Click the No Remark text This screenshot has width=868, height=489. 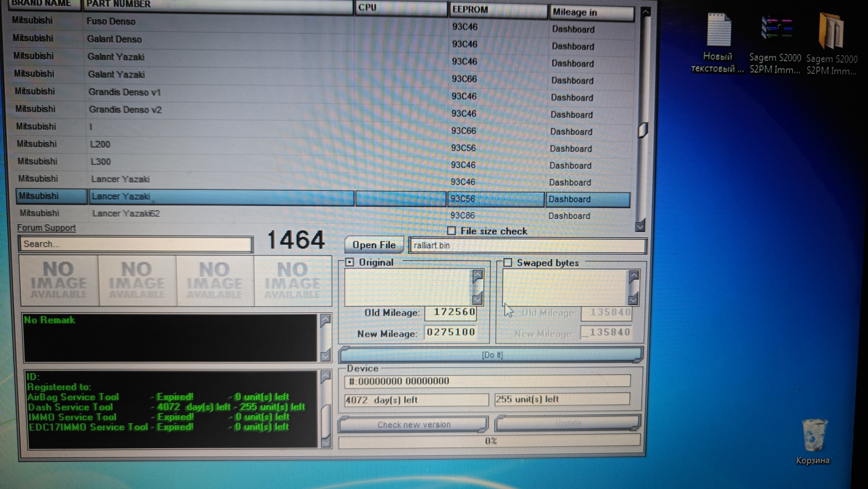[49, 320]
